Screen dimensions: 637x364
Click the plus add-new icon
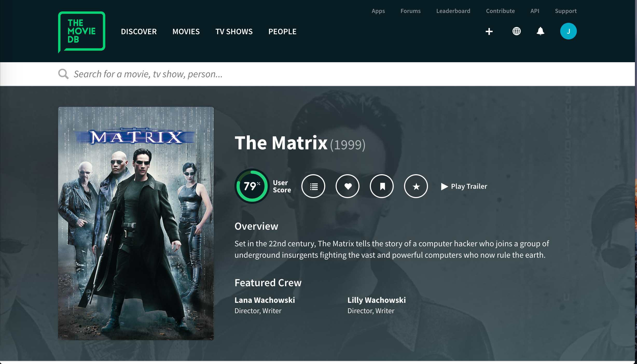click(489, 31)
